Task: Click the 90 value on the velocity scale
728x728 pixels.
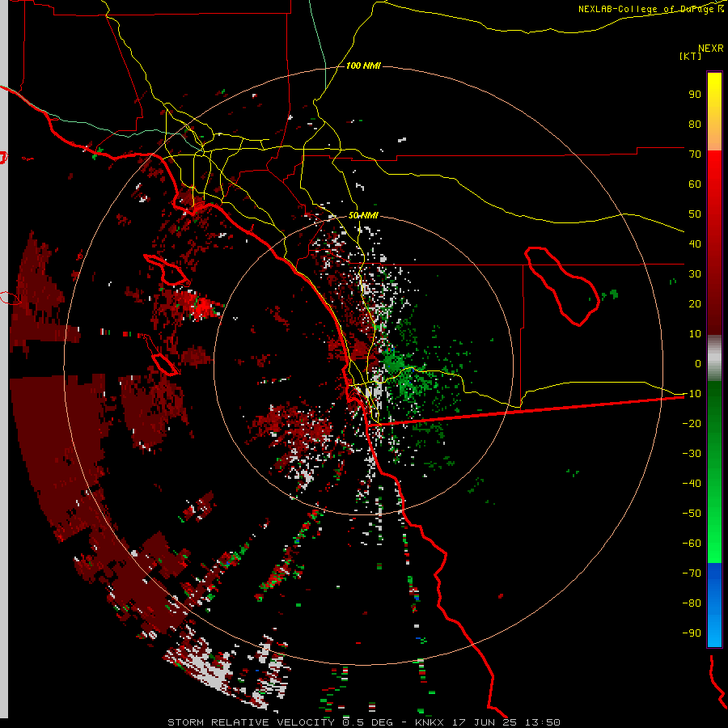Action: pyautogui.click(x=695, y=95)
